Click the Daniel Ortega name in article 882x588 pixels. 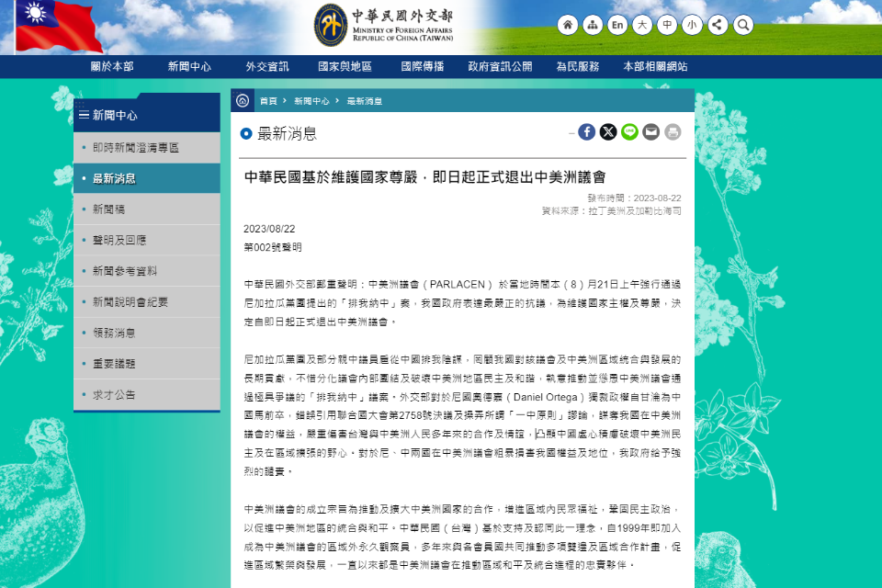click(546, 397)
